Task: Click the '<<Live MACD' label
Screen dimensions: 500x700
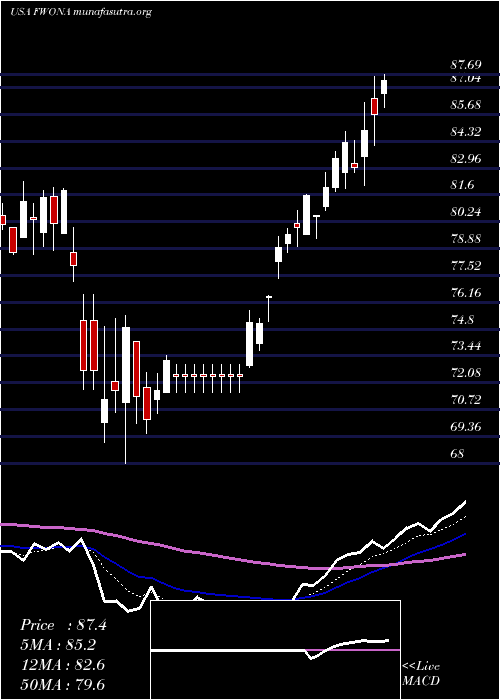Action: click(x=421, y=674)
